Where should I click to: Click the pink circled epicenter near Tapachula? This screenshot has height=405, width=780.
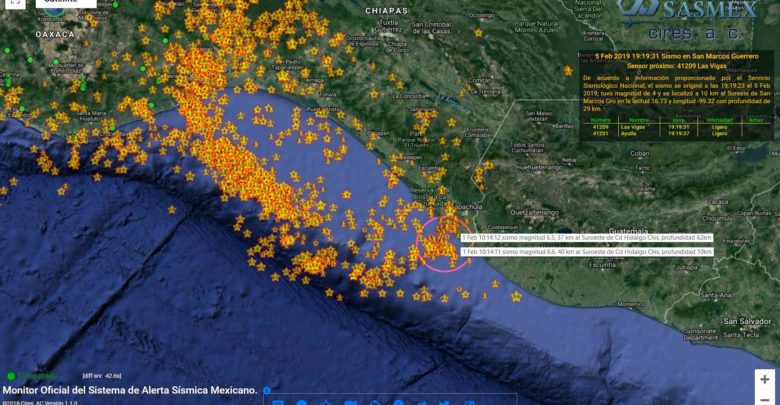[x=441, y=243]
